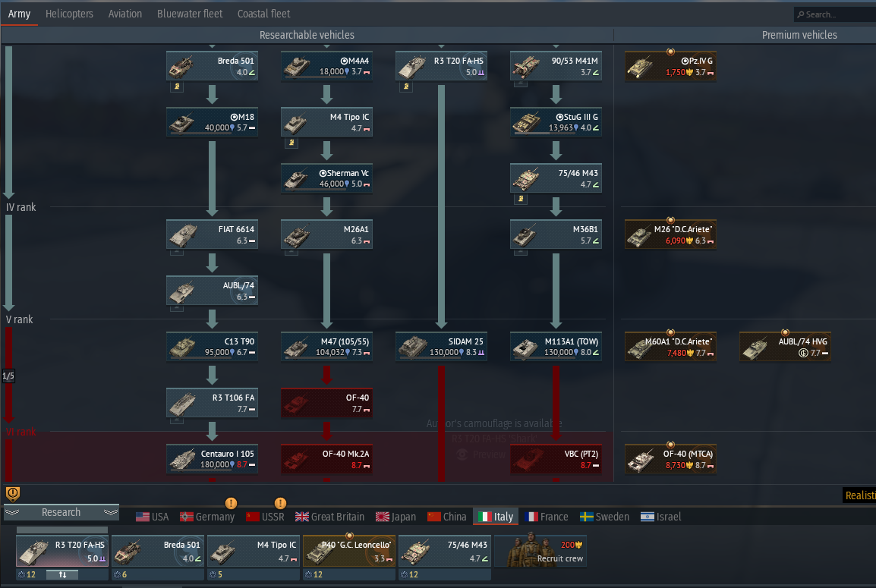The image size is (876, 588).
Task: Select the premium M60A1 'D.C.Ariete' card
Action: (x=670, y=347)
